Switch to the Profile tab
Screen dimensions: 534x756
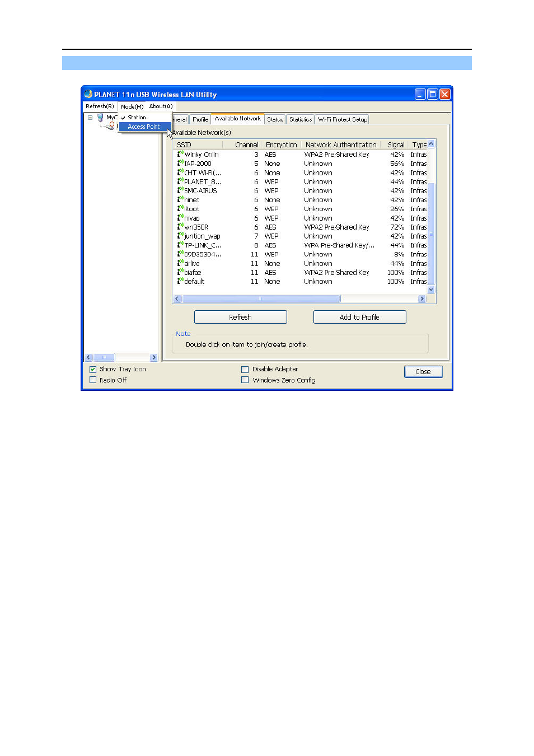200,119
